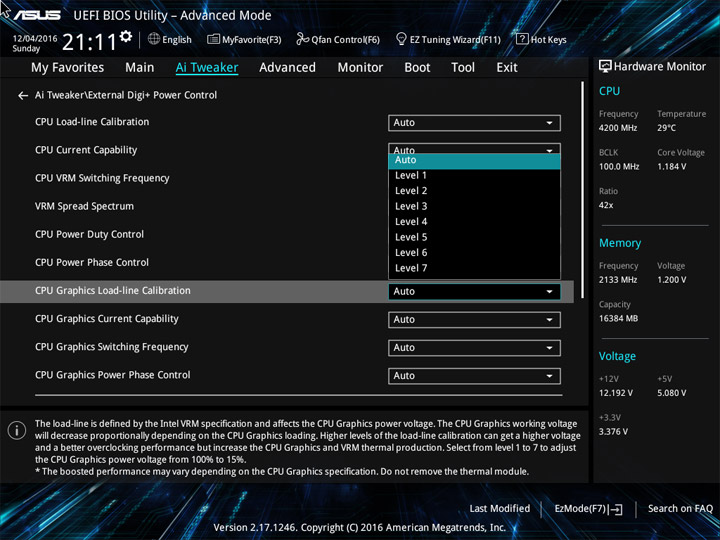
Task: Click the 16384 MB capacity value
Action: pyautogui.click(x=618, y=318)
